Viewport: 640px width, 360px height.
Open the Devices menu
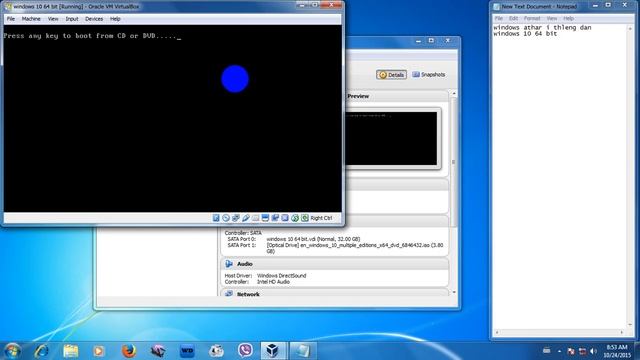(x=94, y=19)
